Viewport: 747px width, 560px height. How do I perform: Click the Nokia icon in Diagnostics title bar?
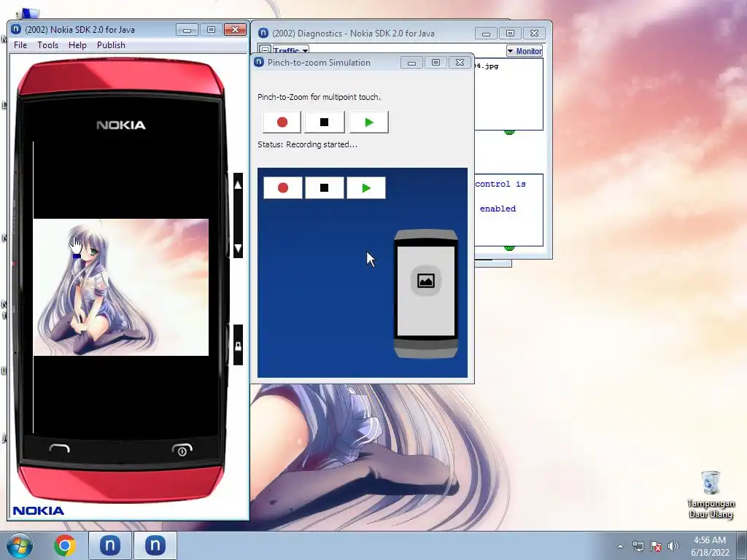coord(263,33)
